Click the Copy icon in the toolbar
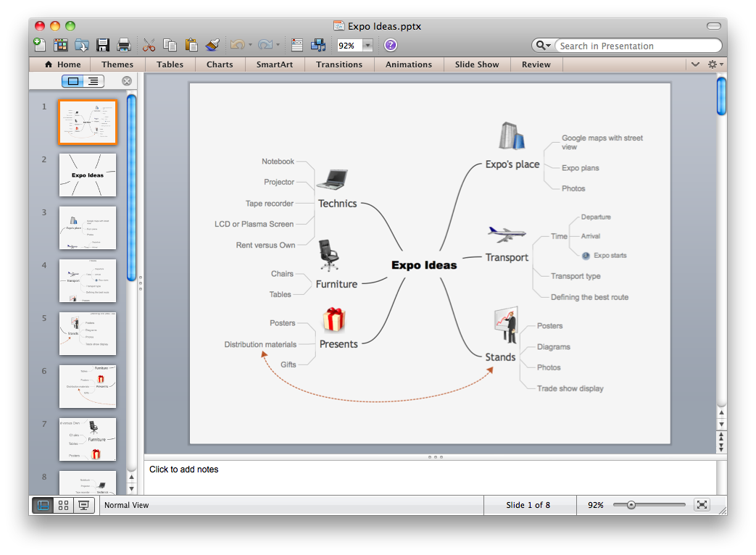This screenshot has height=555, width=756. click(x=170, y=45)
